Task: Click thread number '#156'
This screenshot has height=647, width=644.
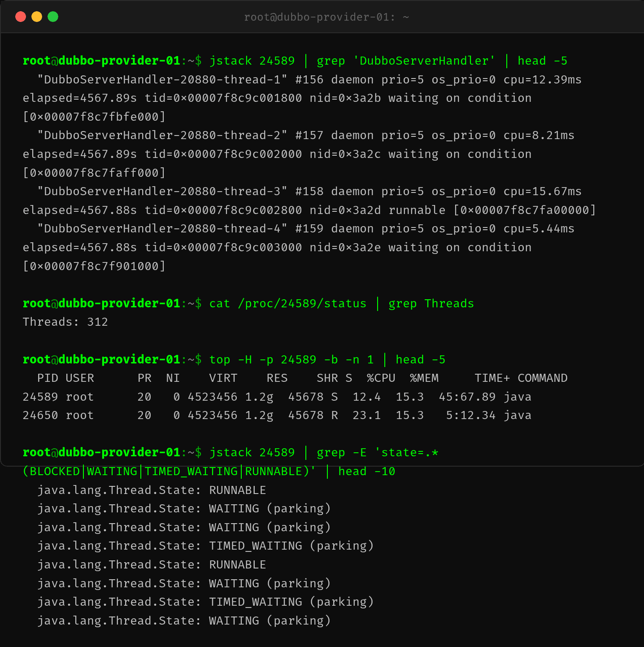Action: coord(309,79)
